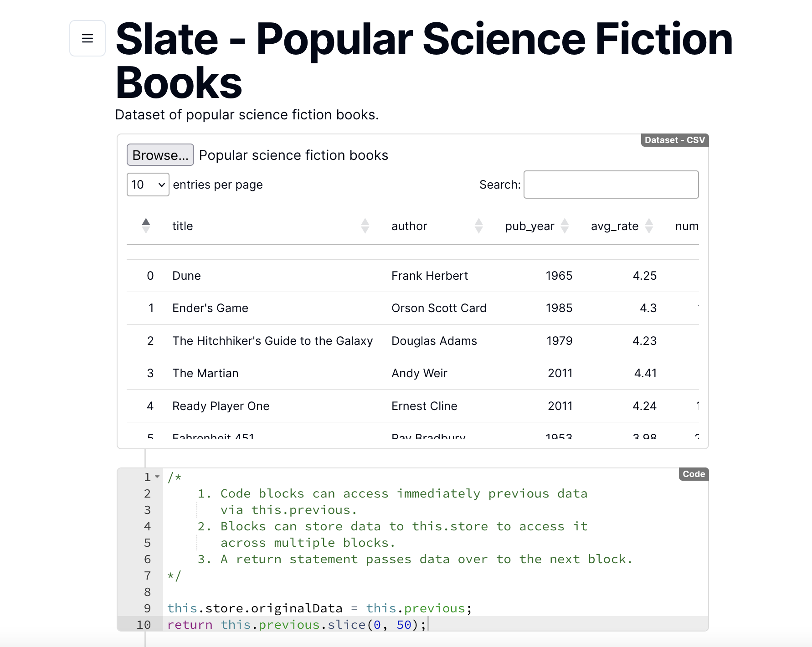
Task: Click The Martian row
Action: [x=319, y=373]
